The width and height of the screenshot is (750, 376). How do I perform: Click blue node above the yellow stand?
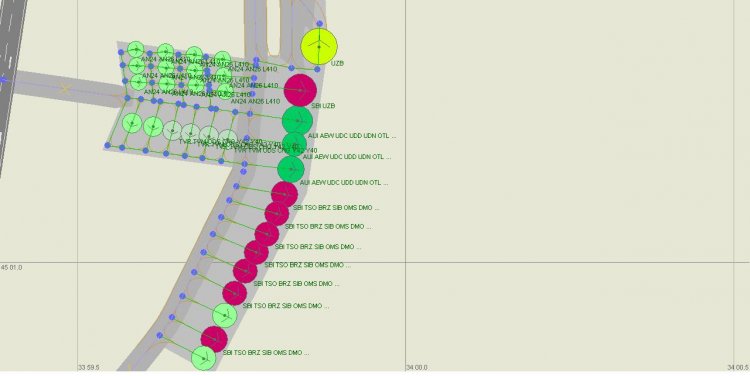click(x=320, y=23)
